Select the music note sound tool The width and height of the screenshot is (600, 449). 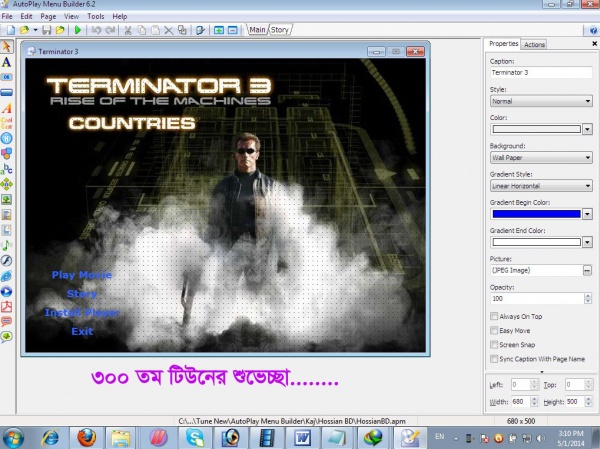(7, 245)
